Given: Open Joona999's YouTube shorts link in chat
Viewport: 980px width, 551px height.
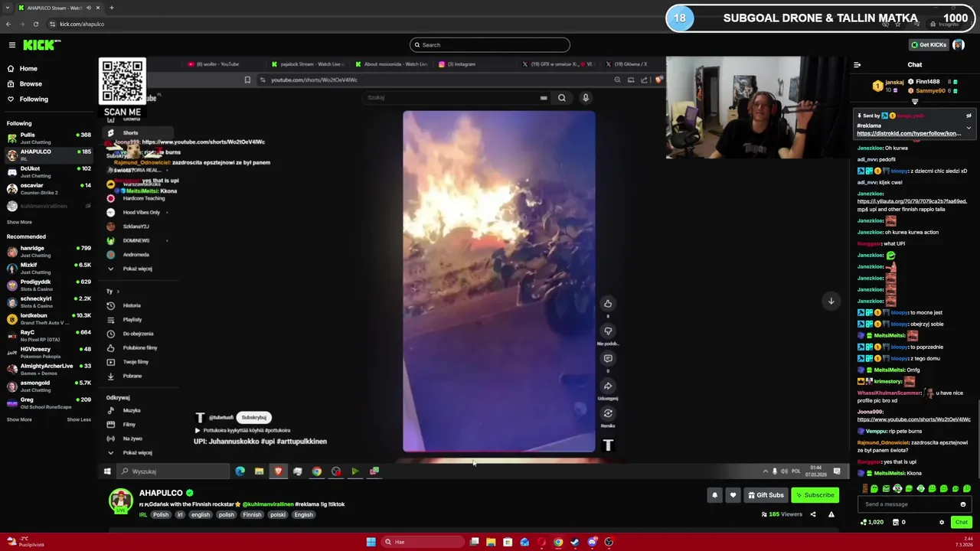Looking at the screenshot, I should pyautogui.click(x=913, y=419).
